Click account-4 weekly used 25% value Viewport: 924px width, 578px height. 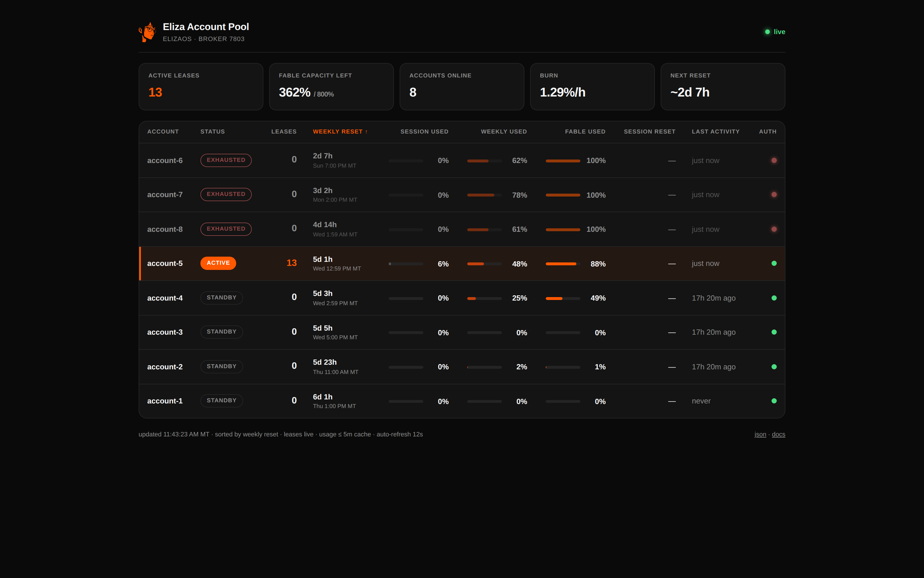[519, 298]
